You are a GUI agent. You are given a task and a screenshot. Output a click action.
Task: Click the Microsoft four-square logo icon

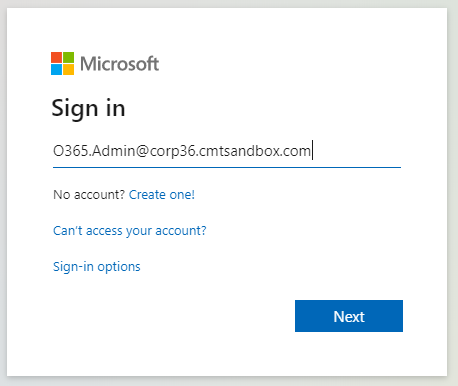click(x=62, y=63)
